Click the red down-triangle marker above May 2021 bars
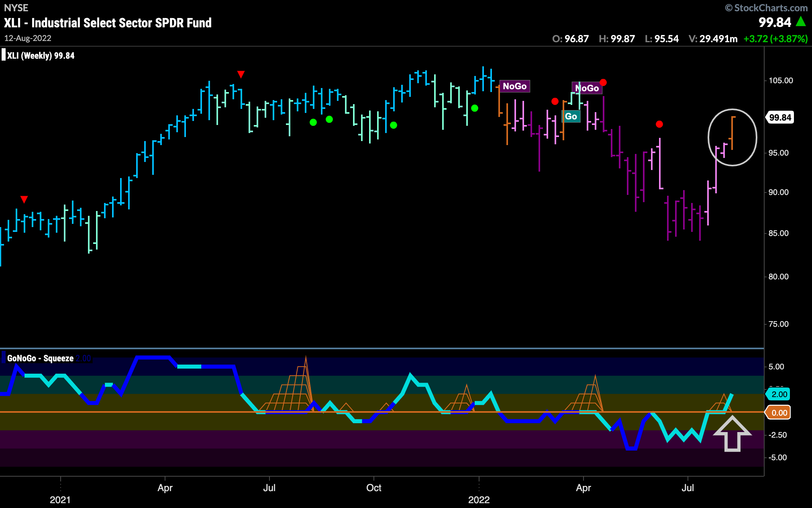The height and width of the screenshot is (508, 812). coord(241,74)
